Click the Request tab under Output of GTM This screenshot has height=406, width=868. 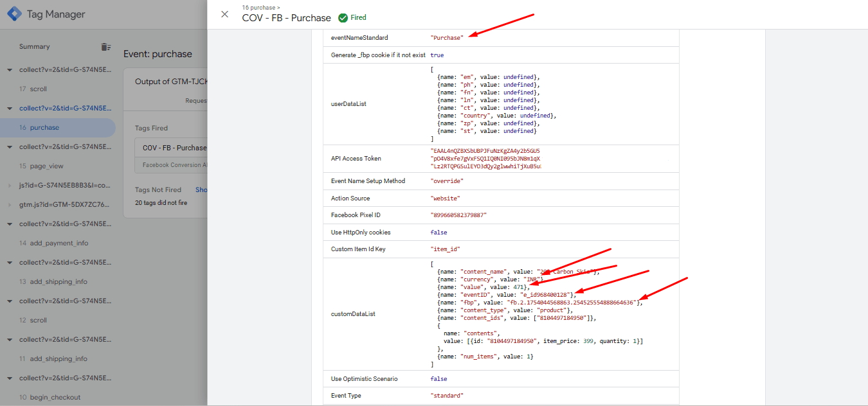tap(196, 100)
